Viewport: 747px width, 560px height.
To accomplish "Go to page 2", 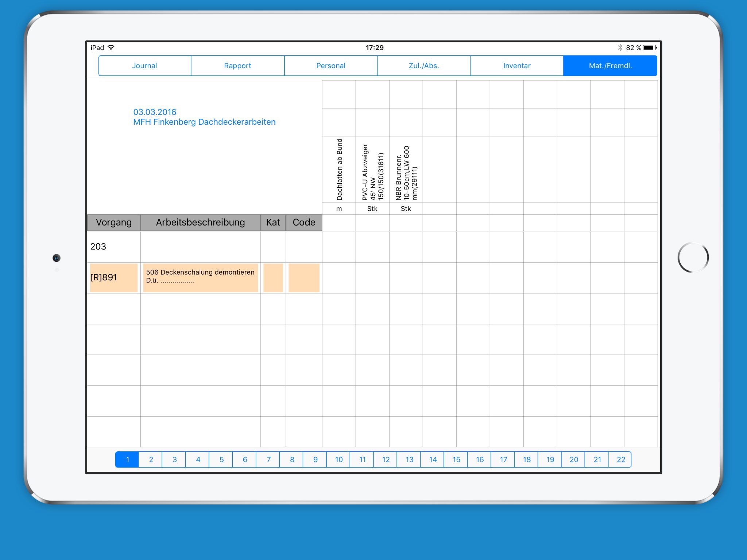I will coord(151,459).
